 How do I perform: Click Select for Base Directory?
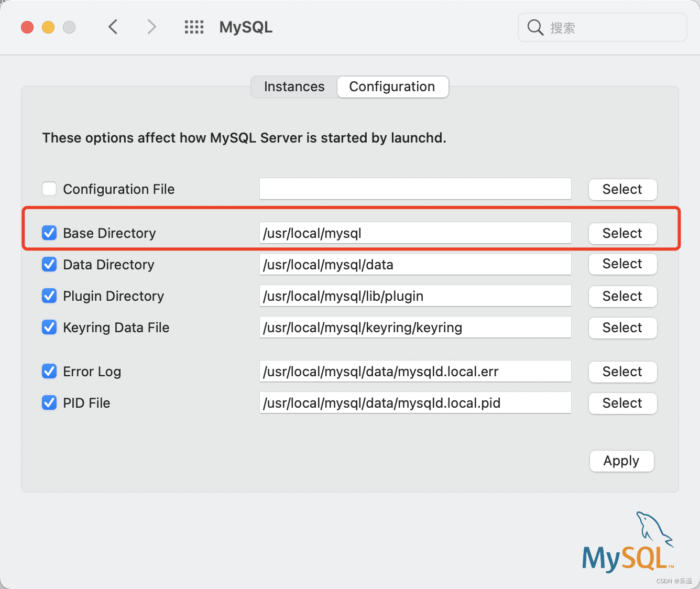622,233
